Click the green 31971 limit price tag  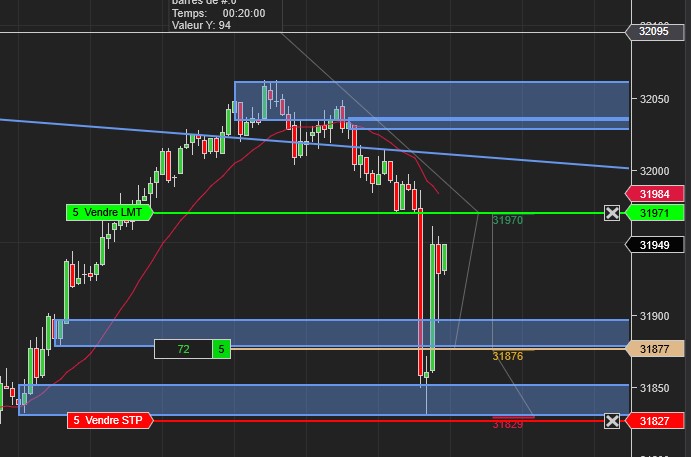[655, 213]
